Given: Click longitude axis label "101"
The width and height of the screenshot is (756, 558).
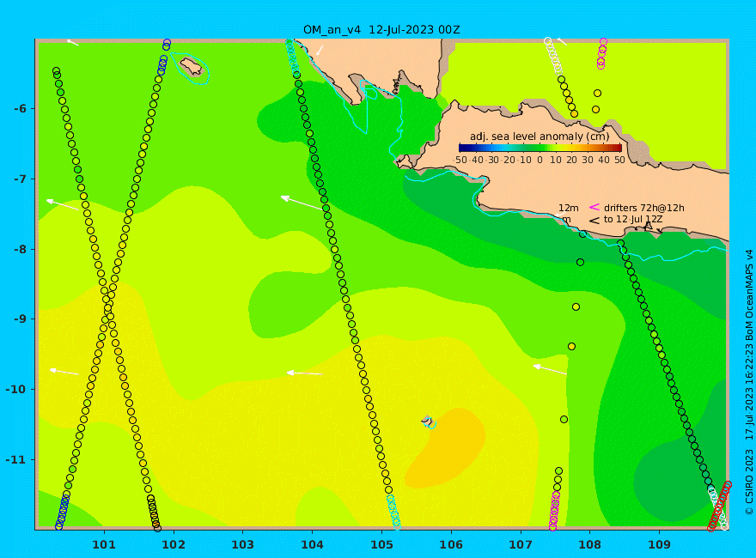Looking at the screenshot, I should pos(104,545).
